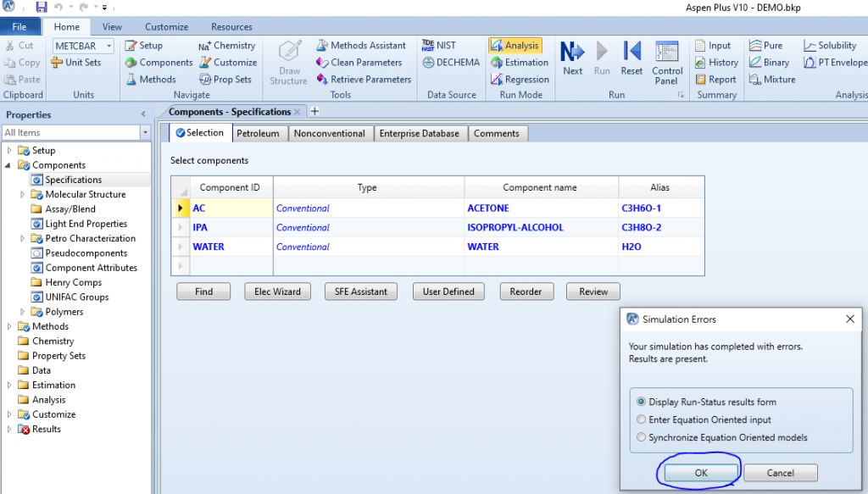Open the METCBAR unit set dropdown
Screen dimensions: 868x494
point(109,46)
